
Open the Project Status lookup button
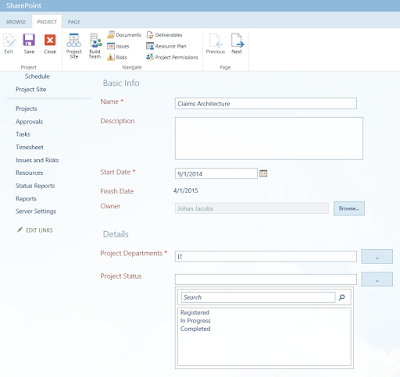pos(377,279)
